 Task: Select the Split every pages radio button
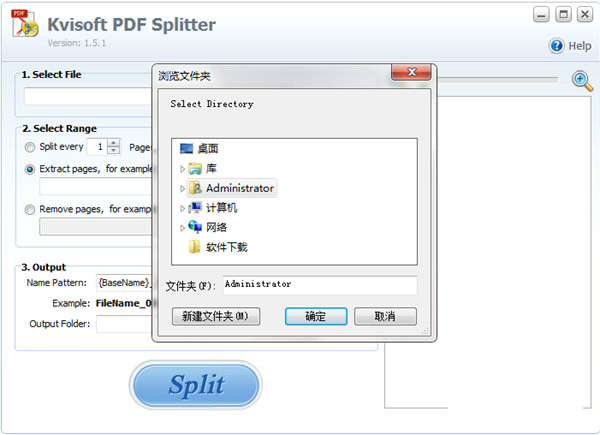(x=30, y=147)
